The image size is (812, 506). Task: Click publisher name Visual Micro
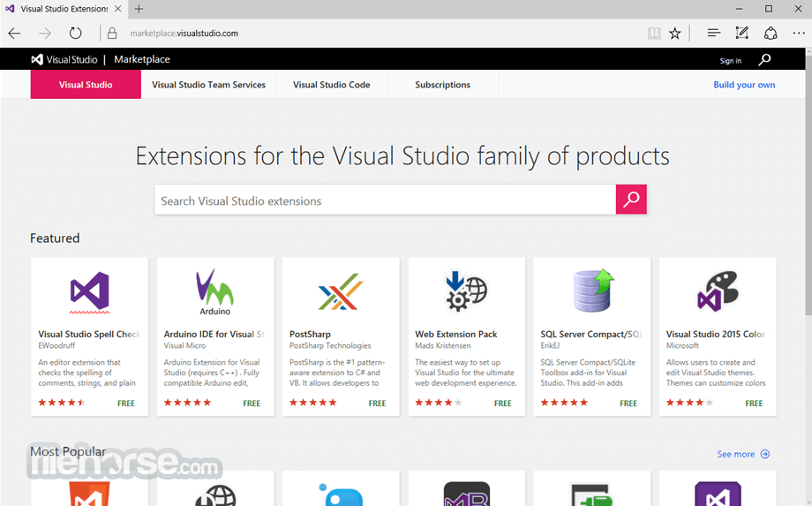[x=184, y=345]
